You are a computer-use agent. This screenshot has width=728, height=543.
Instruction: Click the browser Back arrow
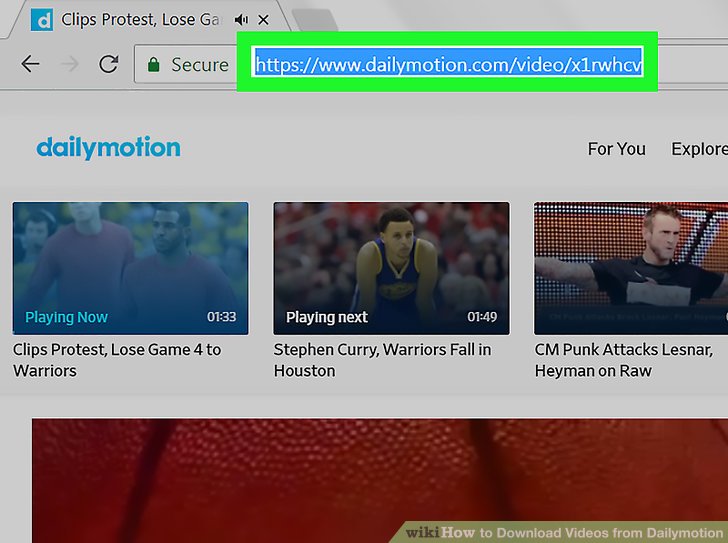click(30, 64)
